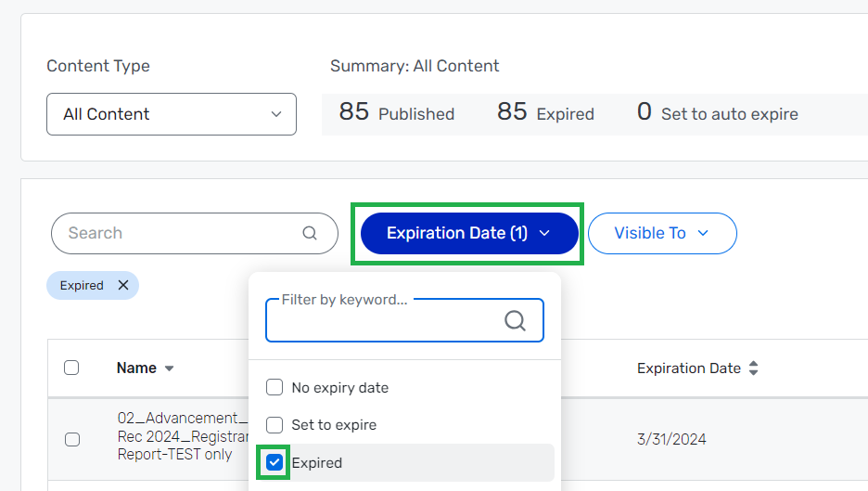Tick the select-all checkbox in table header
868x491 pixels.
coord(71,368)
